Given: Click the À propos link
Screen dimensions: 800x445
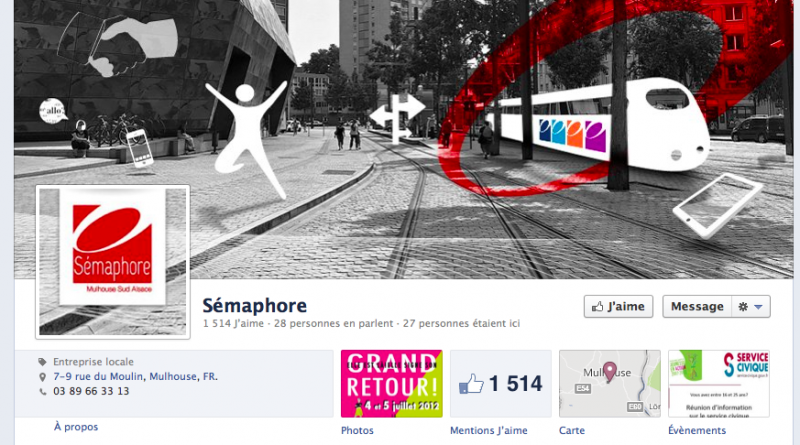Looking at the screenshot, I should (76, 427).
